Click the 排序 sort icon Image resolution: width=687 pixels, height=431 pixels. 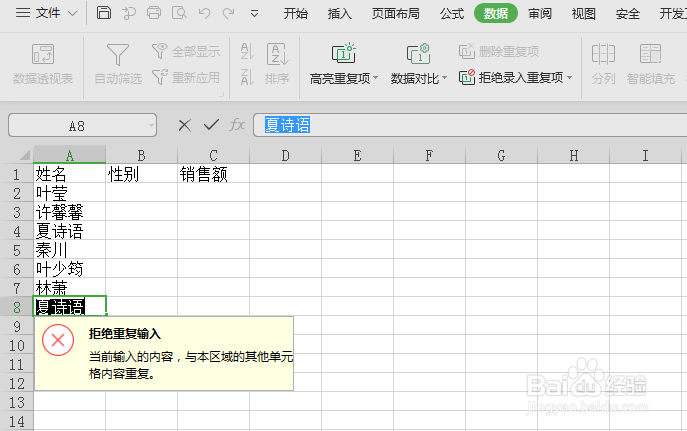pos(277,54)
